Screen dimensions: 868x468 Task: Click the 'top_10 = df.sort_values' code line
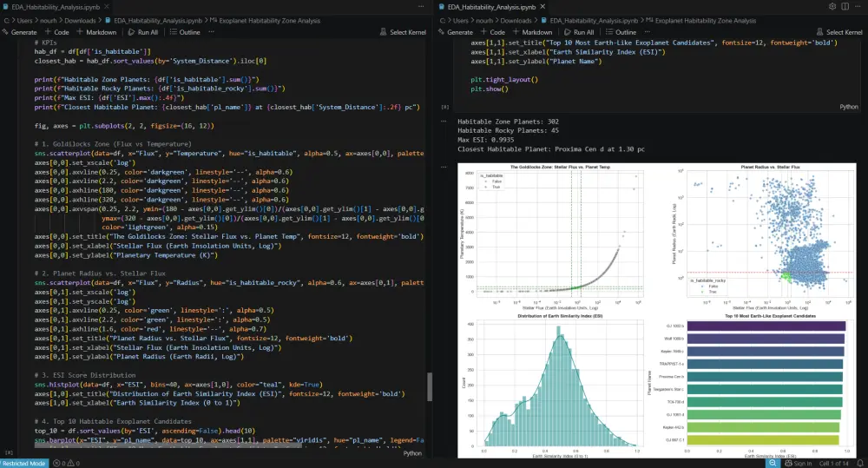point(144,431)
